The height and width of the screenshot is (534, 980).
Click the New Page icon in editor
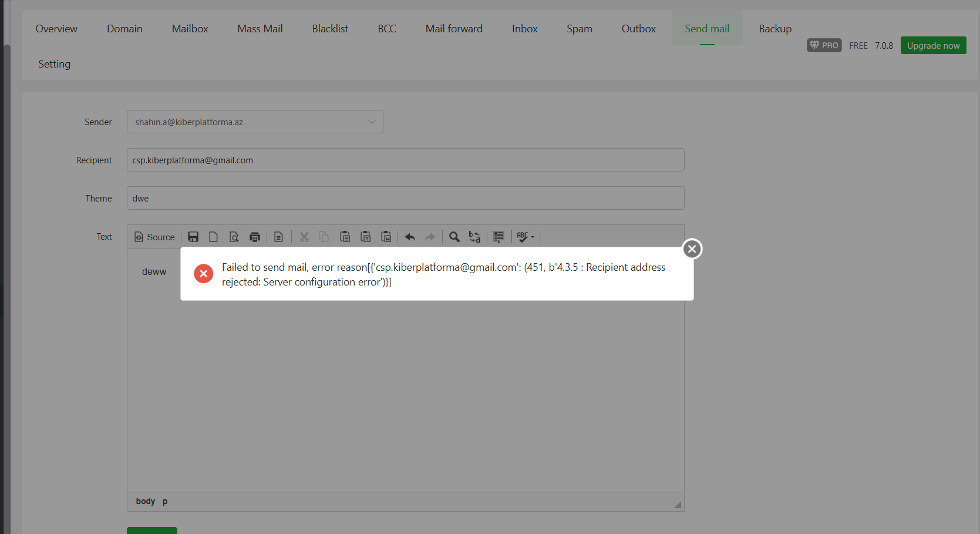[214, 237]
